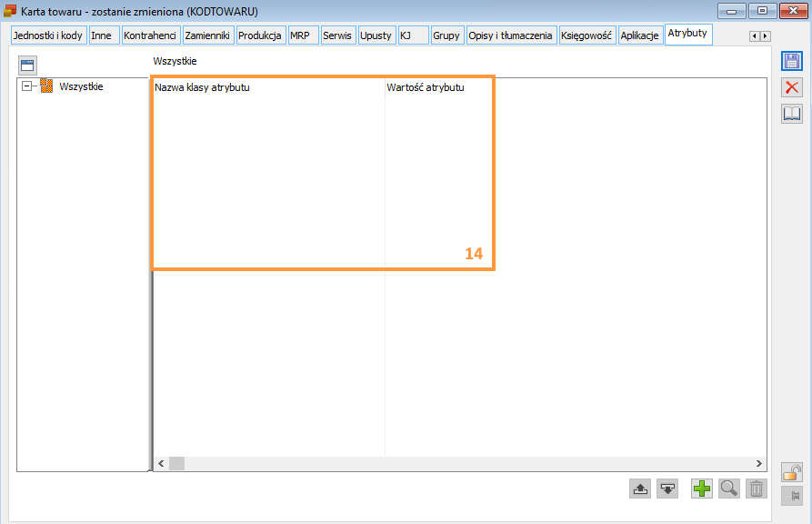Toggle the panel view icon above the tree
Screen dimensions: 812x524
point(26,65)
